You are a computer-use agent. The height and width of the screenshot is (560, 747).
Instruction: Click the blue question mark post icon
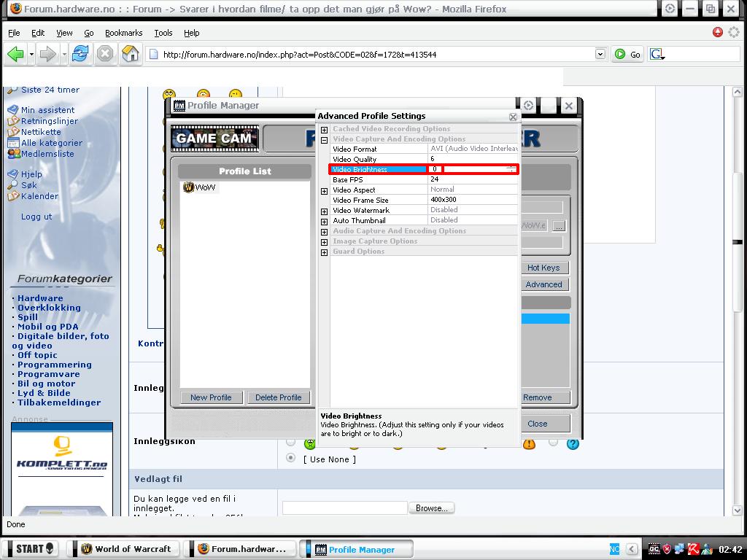point(573,443)
